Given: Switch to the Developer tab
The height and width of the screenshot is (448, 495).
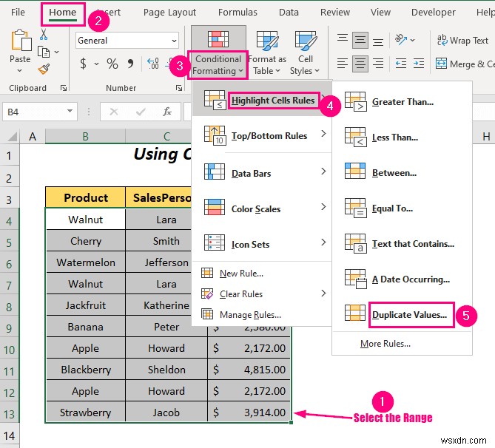Looking at the screenshot, I should (433, 13).
